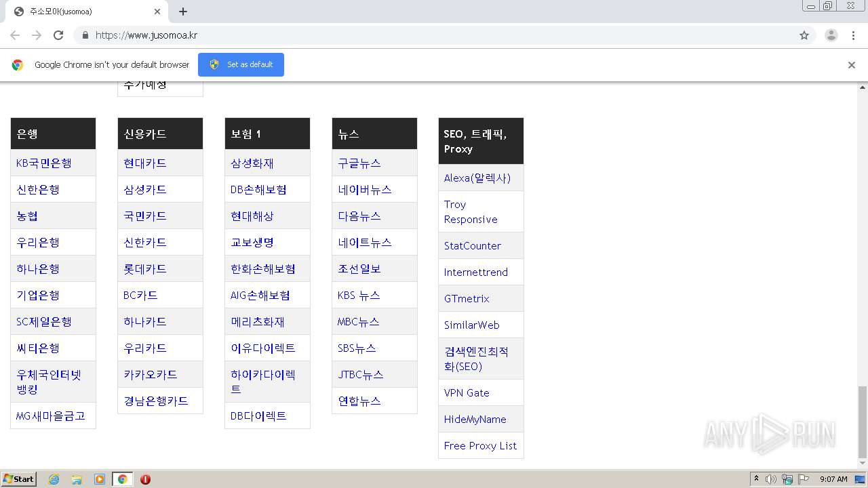The height and width of the screenshot is (488, 868).
Task: Visit the SC제일은행 link
Action: tap(44, 322)
